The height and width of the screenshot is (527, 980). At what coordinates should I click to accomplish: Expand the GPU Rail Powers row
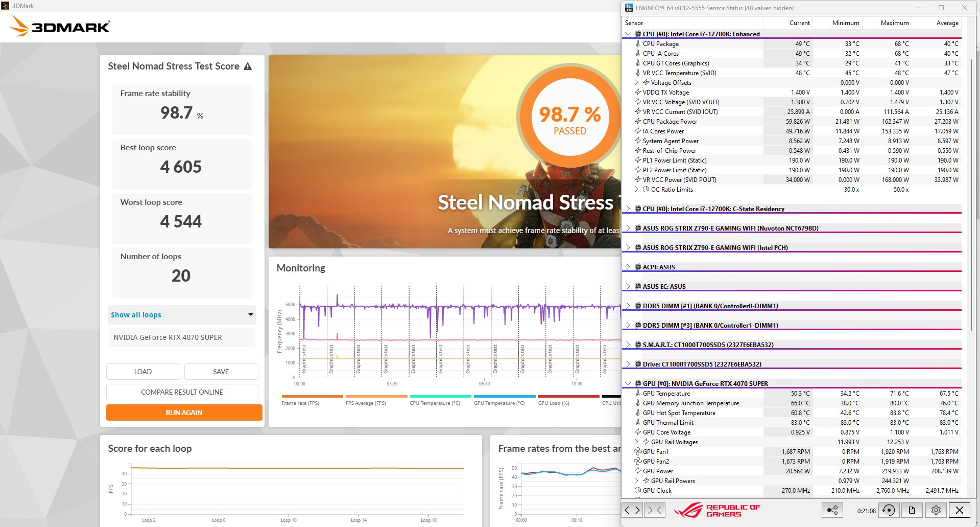click(636, 480)
